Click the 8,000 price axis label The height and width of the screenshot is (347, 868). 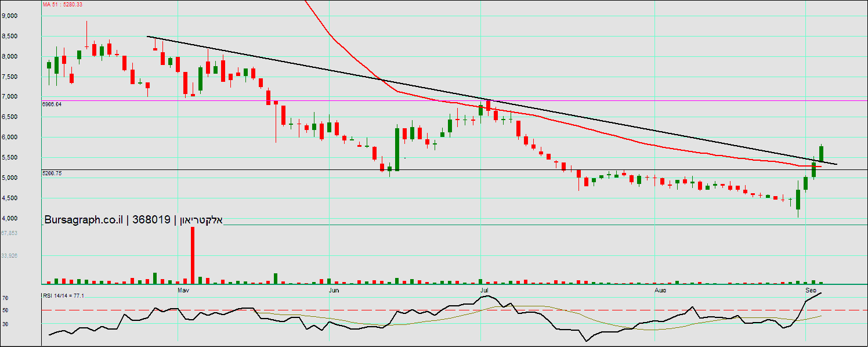tap(10, 56)
